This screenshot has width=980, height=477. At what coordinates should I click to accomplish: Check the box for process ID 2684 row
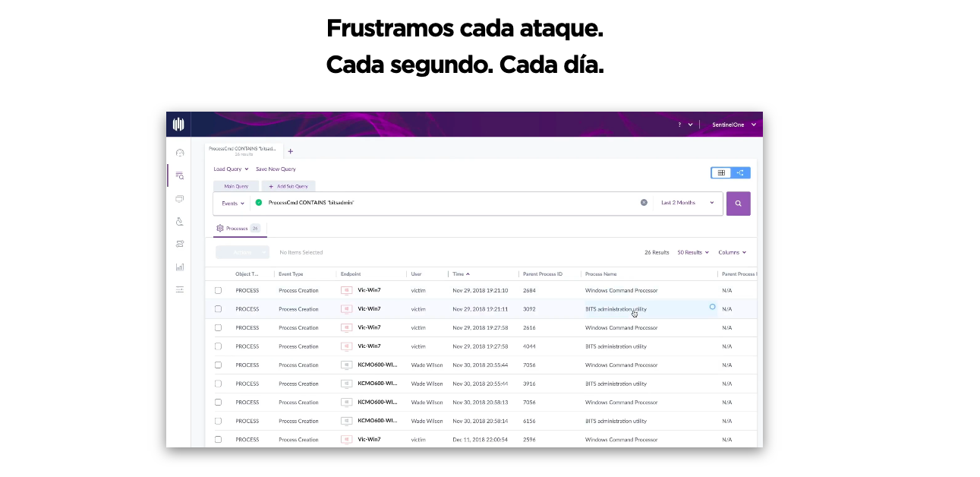[x=218, y=291]
